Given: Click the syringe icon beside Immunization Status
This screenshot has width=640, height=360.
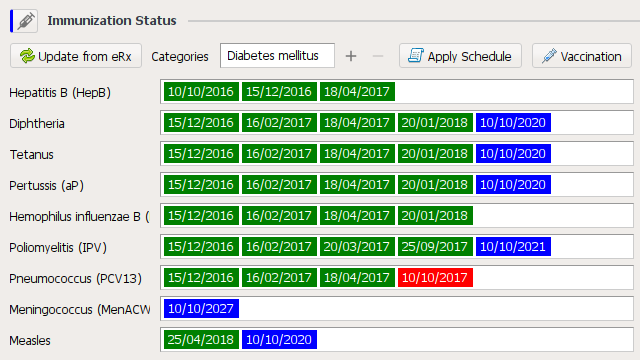Looking at the screenshot, I should [x=26, y=20].
